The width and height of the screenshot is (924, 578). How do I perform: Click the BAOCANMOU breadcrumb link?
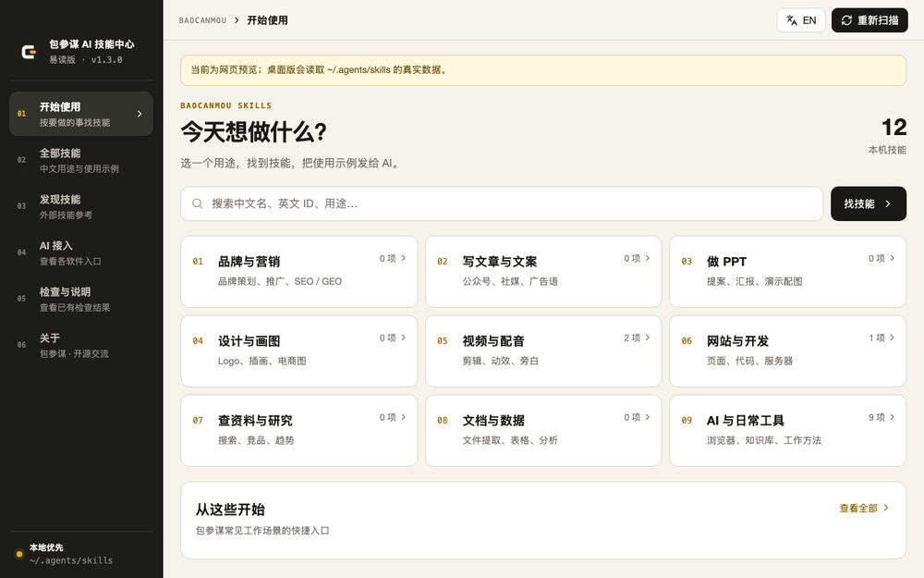[202, 20]
